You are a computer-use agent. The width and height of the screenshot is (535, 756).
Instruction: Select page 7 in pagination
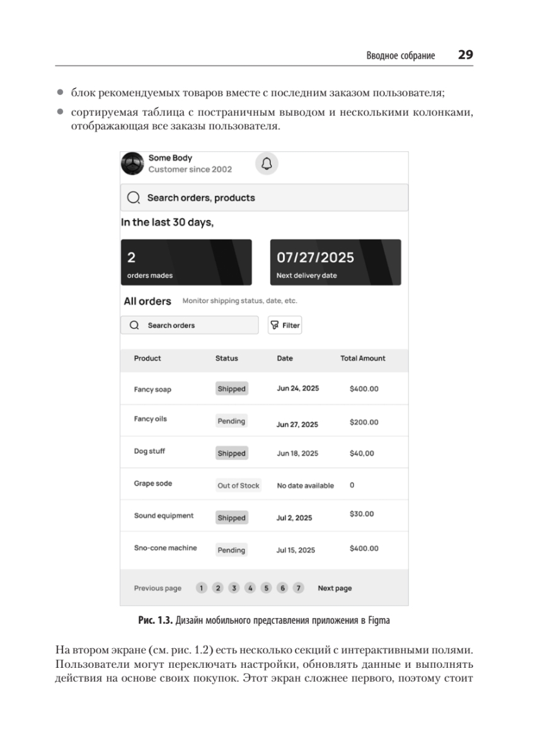(299, 588)
